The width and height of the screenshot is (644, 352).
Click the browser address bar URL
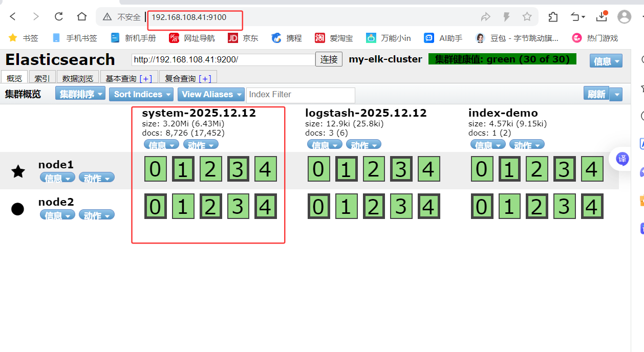pyautogui.click(x=189, y=17)
